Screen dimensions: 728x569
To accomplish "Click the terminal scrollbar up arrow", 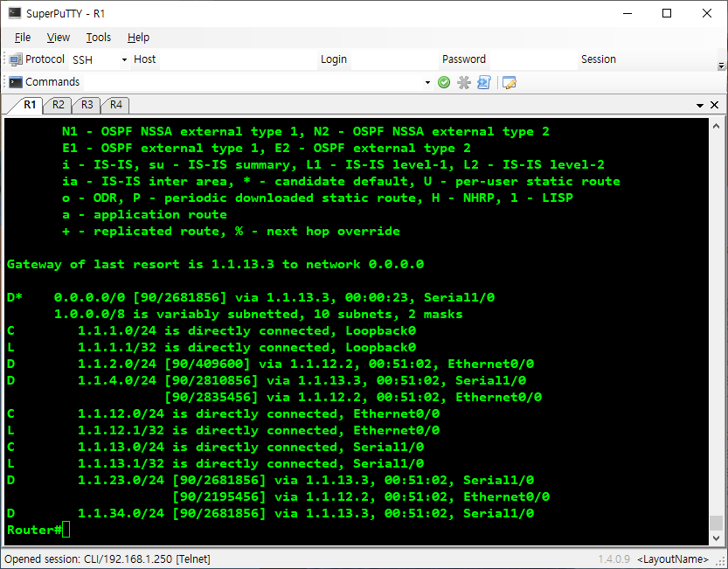I will 716,126.
